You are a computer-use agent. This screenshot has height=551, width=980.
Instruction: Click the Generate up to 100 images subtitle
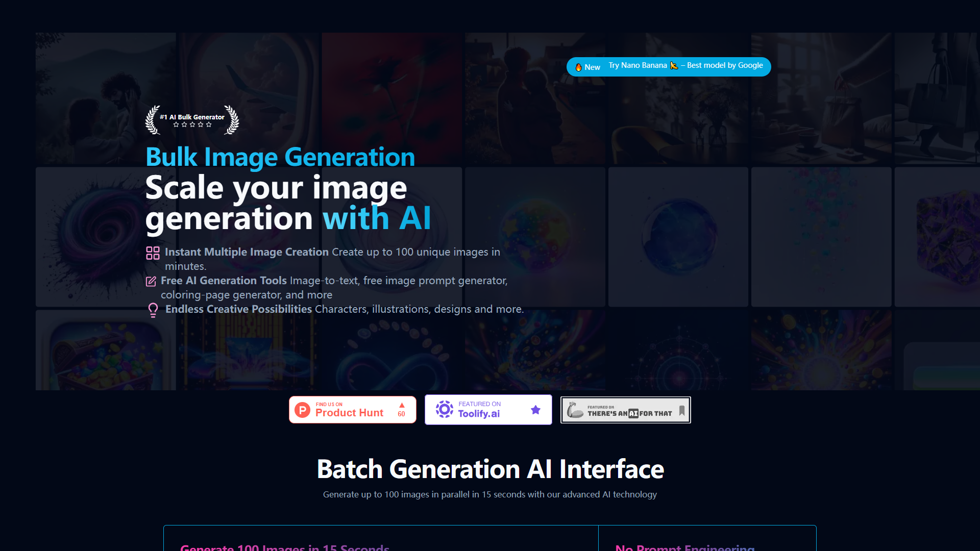click(x=490, y=494)
